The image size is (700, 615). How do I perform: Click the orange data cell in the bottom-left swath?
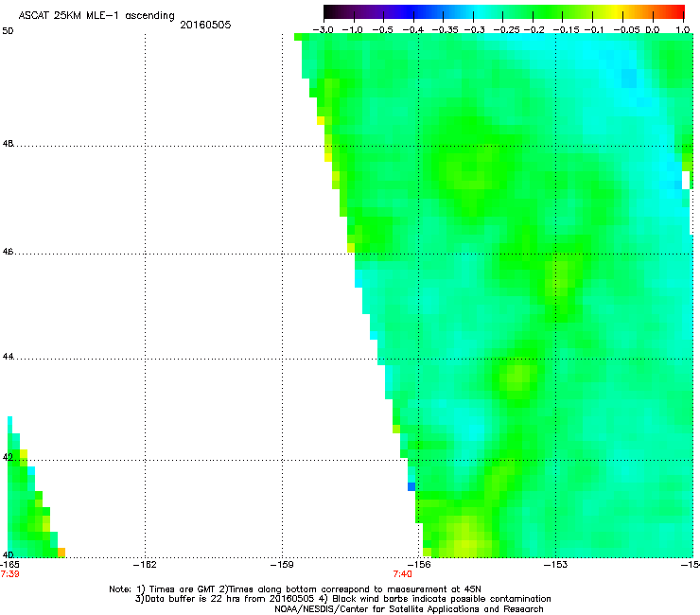61,553
